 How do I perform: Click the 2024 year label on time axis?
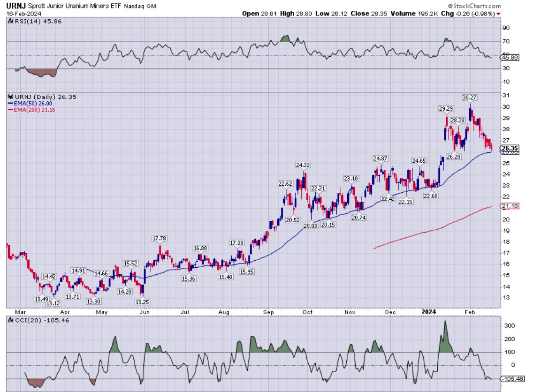point(429,312)
